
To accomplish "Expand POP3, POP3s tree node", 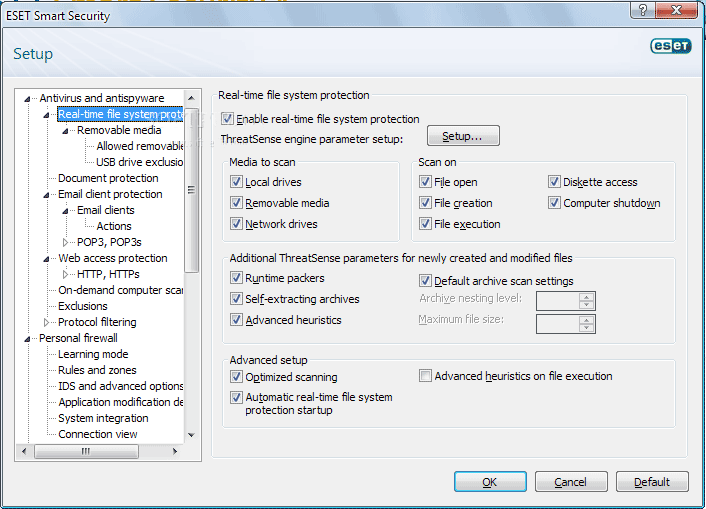I will [65, 242].
